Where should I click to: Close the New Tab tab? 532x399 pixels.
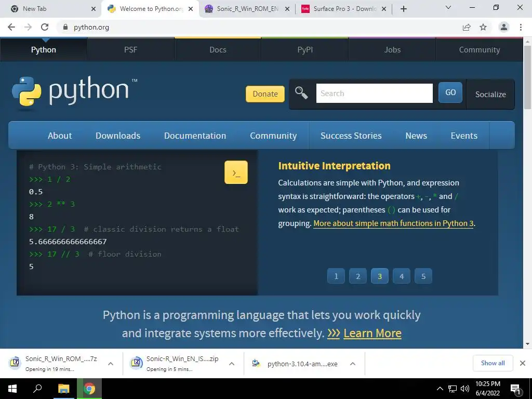(x=94, y=9)
